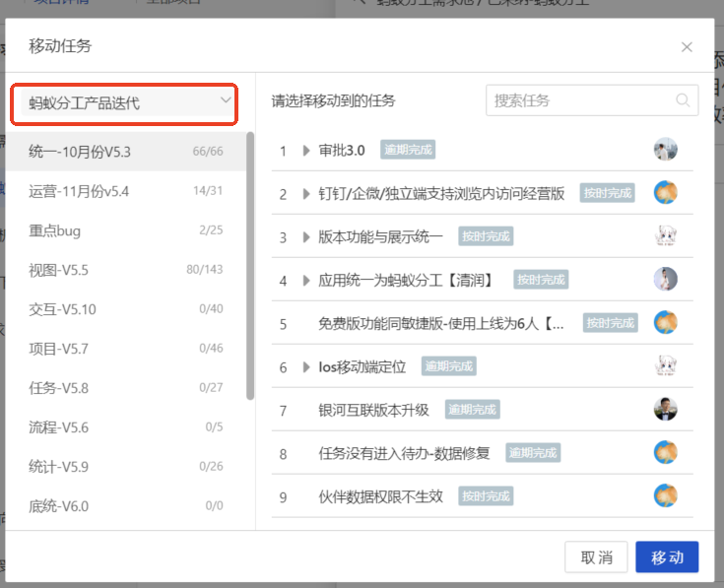Click assignee avatar on 版本功能与展示统一 row
The width and height of the screenshot is (724, 588).
point(665,235)
